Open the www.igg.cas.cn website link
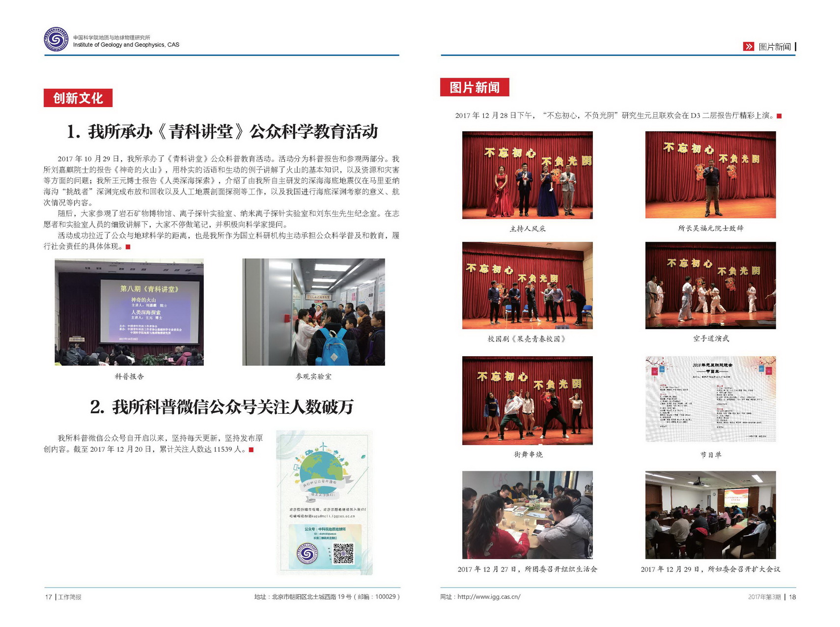This screenshot has height=627, width=840. (x=488, y=597)
